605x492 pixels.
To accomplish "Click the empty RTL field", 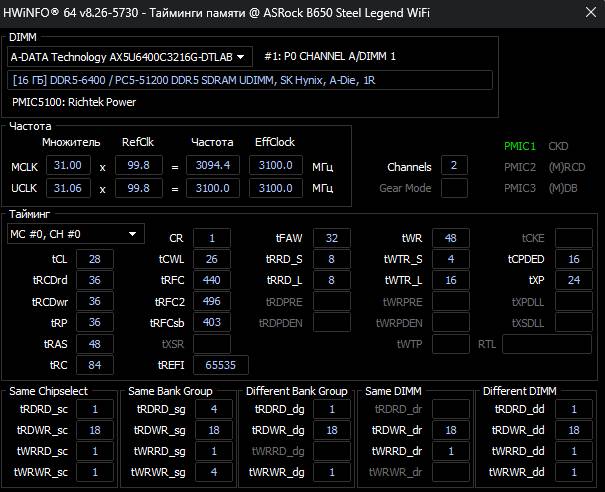I will pyautogui.click(x=544, y=344).
